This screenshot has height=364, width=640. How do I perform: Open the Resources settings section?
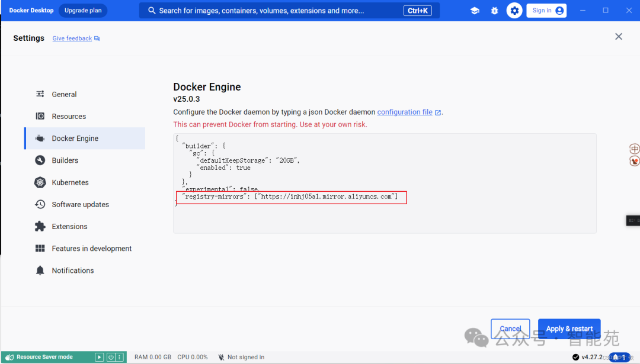pos(69,116)
